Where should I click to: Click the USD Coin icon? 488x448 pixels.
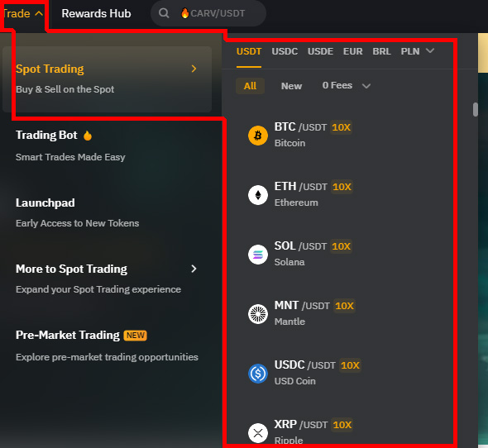point(258,374)
